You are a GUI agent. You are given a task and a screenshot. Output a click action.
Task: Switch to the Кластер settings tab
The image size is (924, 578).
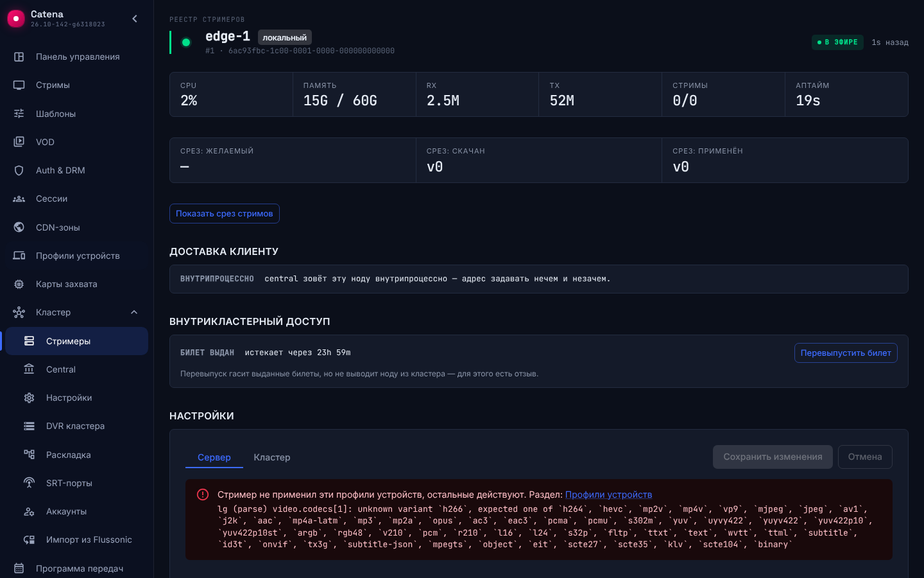[272, 457]
